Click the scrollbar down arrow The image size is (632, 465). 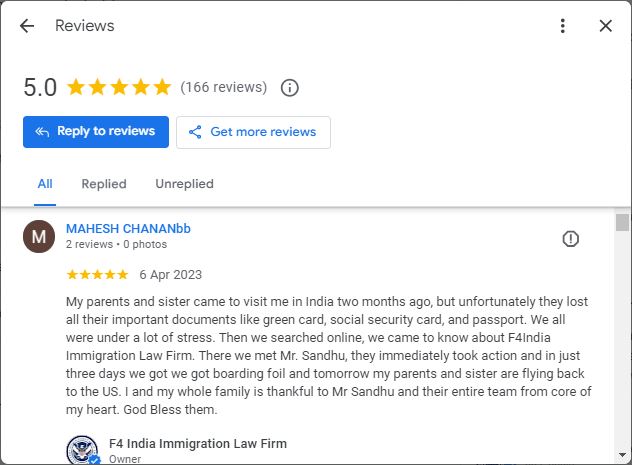pos(622,455)
